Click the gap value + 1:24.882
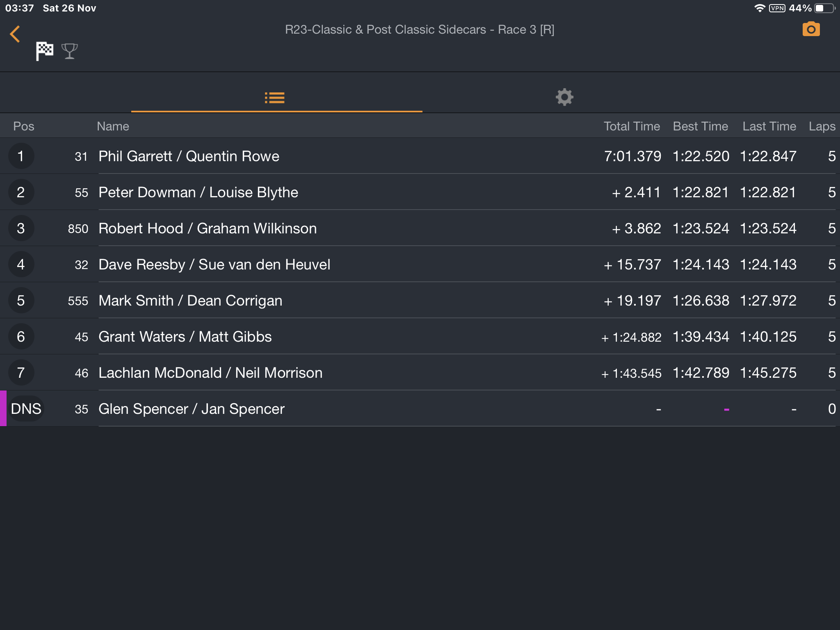Screen dimensions: 840x630 click(x=631, y=337)
